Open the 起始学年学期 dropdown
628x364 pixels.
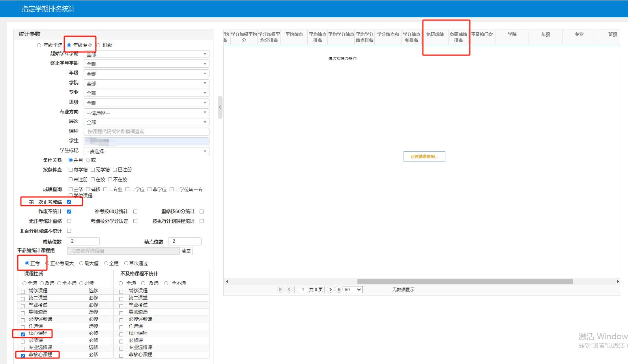(x=146, y=54)
